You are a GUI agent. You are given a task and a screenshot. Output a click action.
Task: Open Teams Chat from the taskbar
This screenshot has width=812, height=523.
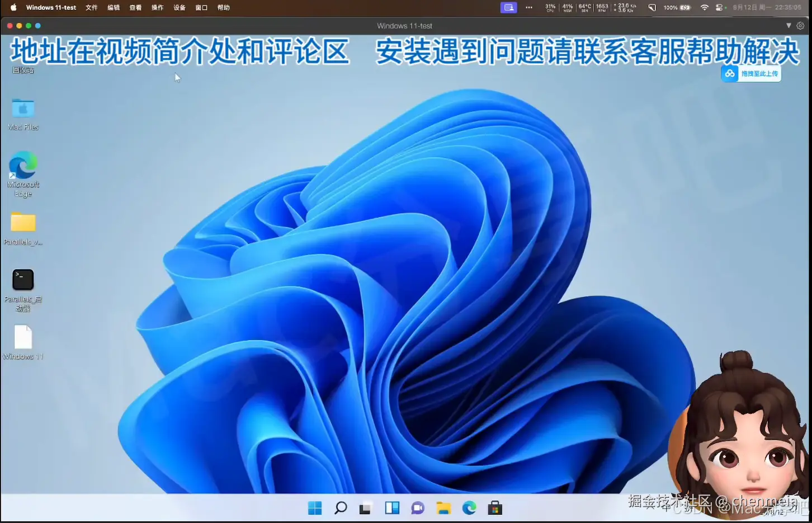tap(417, 507)
